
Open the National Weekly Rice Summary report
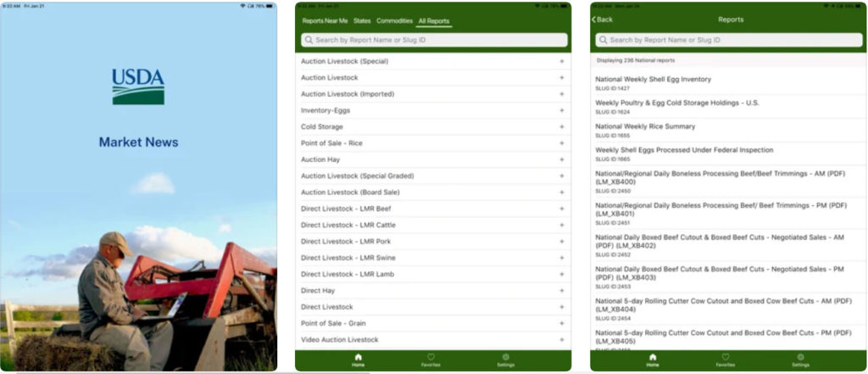pos(645,126)
